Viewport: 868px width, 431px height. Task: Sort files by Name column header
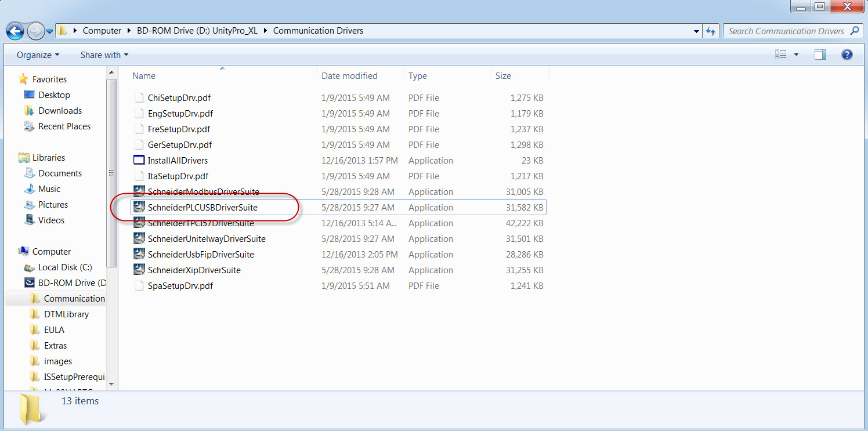(144, 76)
